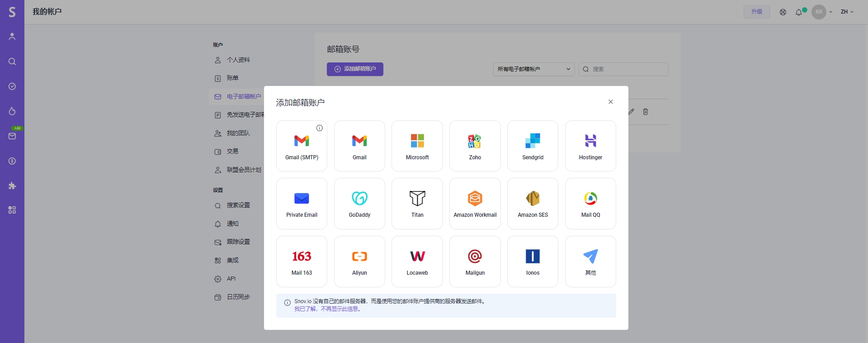Select the Sendgrid provider card
The height and width of the screenshot is (343, 868).
pyautogui.click(x=533, y=146)
